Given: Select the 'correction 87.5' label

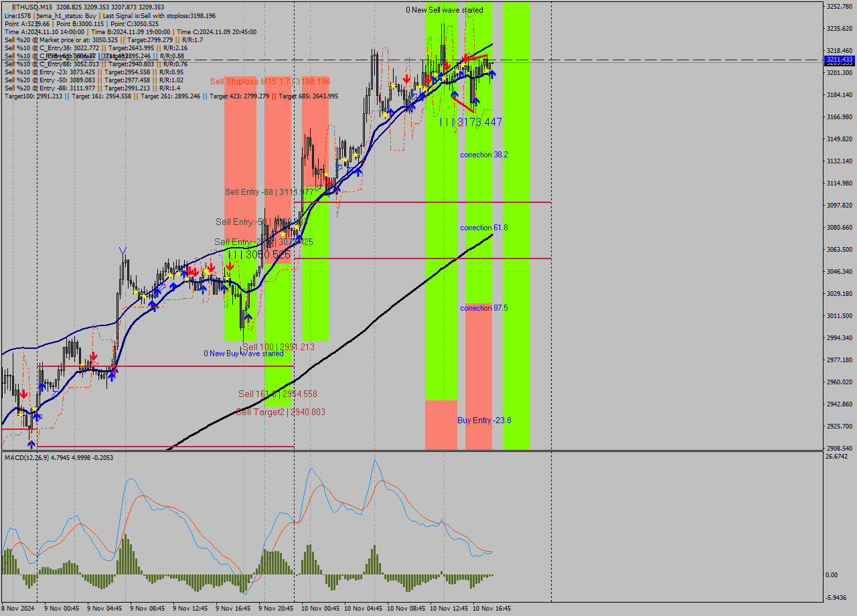Looking at the screenshot, I should (484, 308).
